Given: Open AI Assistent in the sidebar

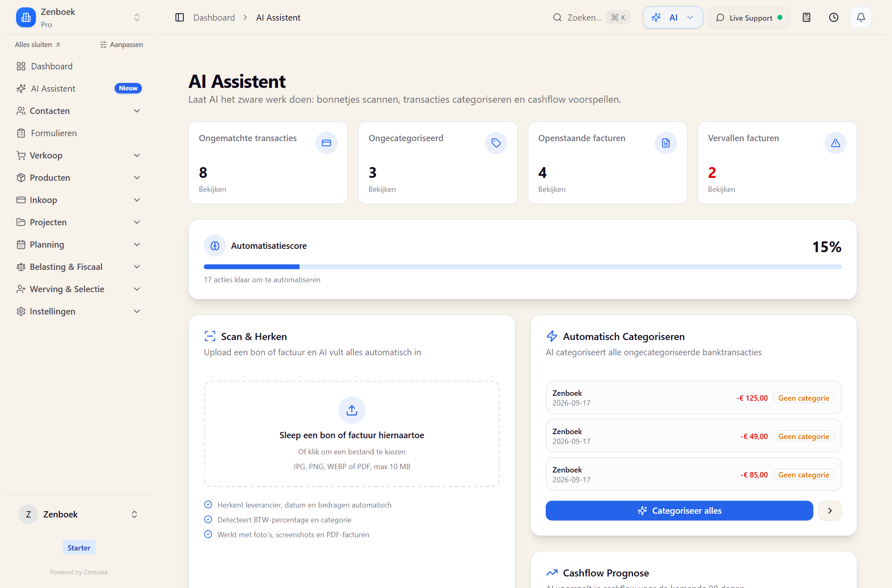Looking at the screenshot, I should 79,88.
